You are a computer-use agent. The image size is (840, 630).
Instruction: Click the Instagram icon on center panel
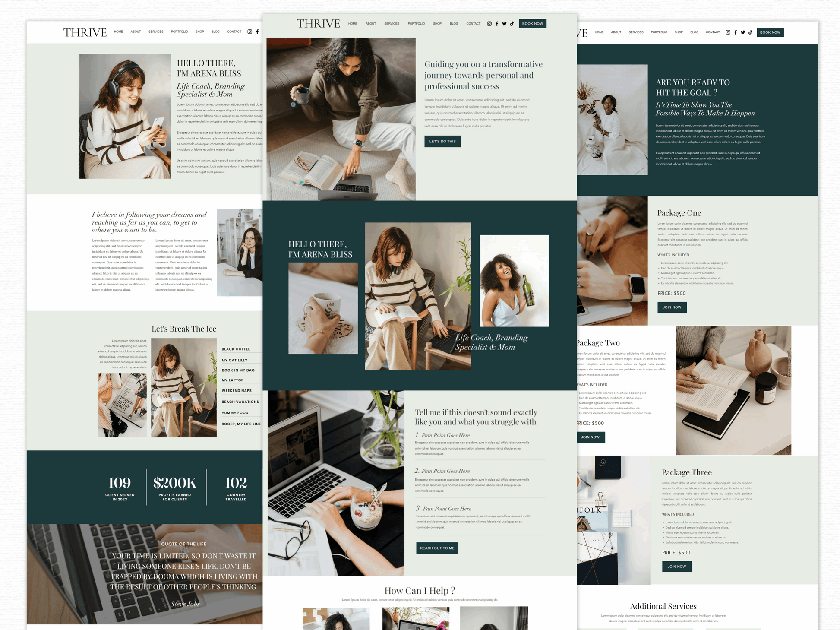pos(488,25)
